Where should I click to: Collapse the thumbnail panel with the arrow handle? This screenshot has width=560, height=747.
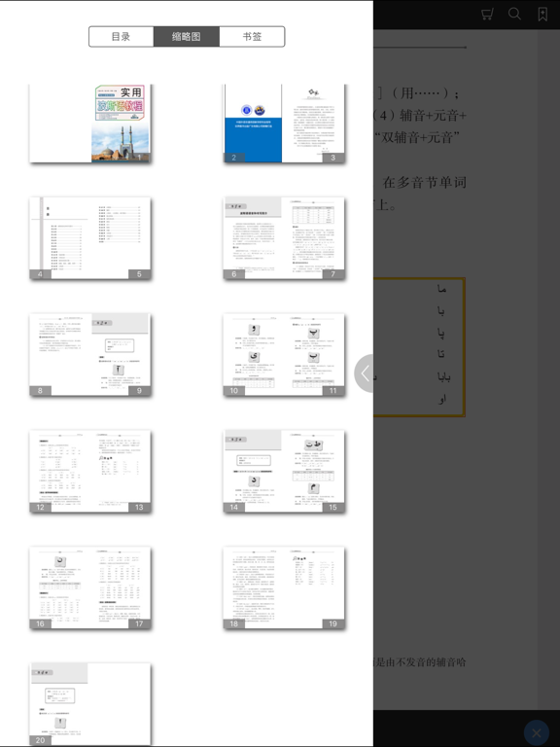tap(365, 373)
